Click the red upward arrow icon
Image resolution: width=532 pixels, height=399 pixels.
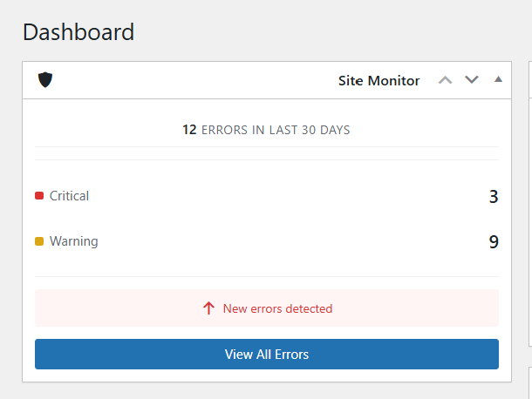point(208,308)
